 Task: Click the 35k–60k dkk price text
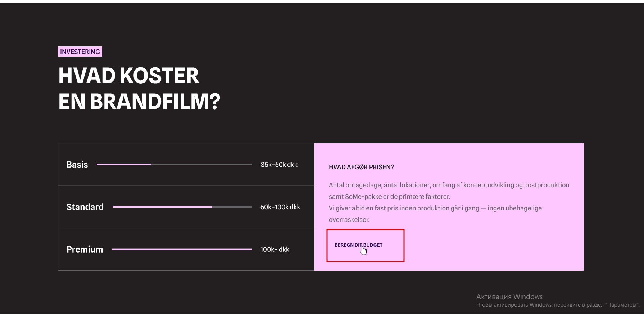[279, 165]
